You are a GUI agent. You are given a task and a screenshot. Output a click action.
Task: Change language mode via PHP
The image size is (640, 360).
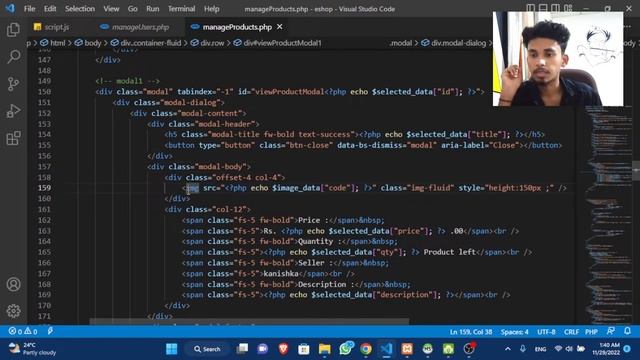tap(591, 332)
